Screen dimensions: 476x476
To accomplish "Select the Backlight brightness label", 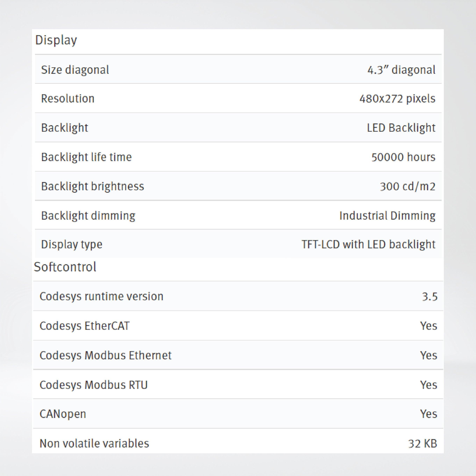I will pos(92,186).
